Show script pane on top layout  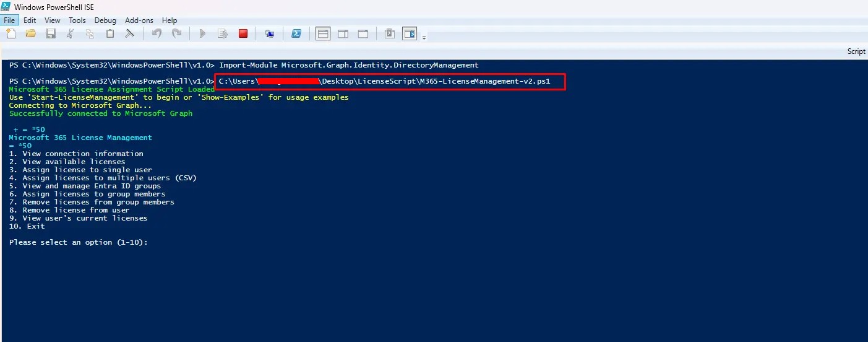(323, 34)
